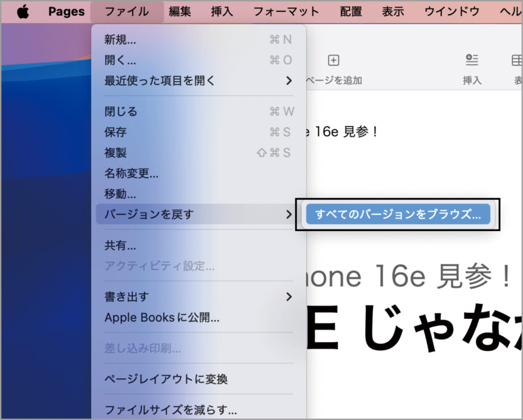Image resolution: width=523 pixels, height=420 pixels.
Task: Click the small '16e 見参！' document heading
Action: 342,131
